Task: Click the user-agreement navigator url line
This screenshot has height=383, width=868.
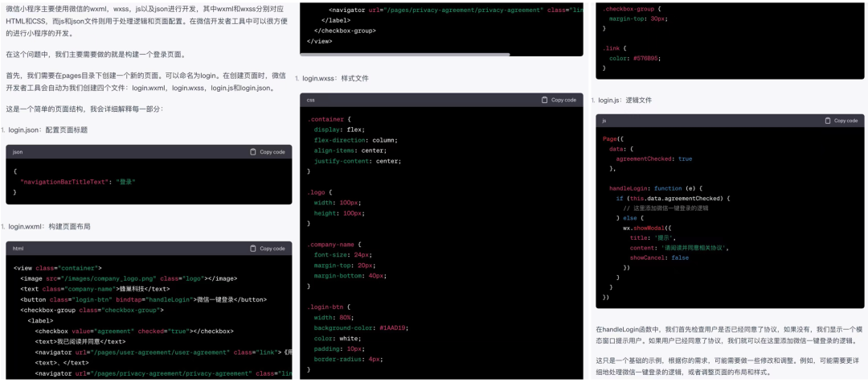Action: point(163,352)
